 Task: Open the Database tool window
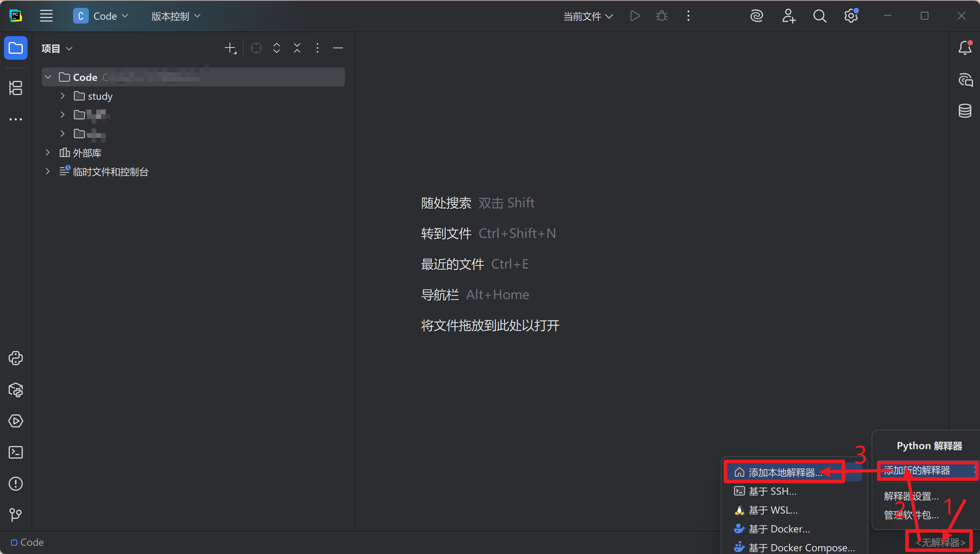click(965, 111)
